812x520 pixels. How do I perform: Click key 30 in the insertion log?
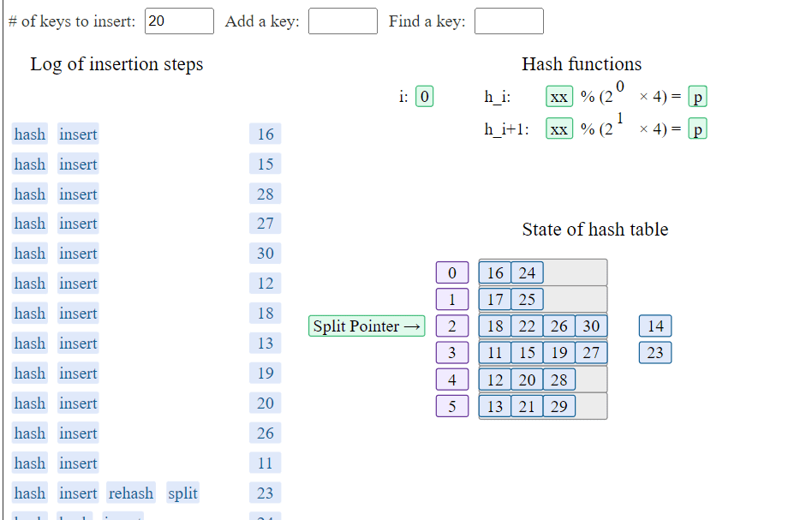coord(266,254)
